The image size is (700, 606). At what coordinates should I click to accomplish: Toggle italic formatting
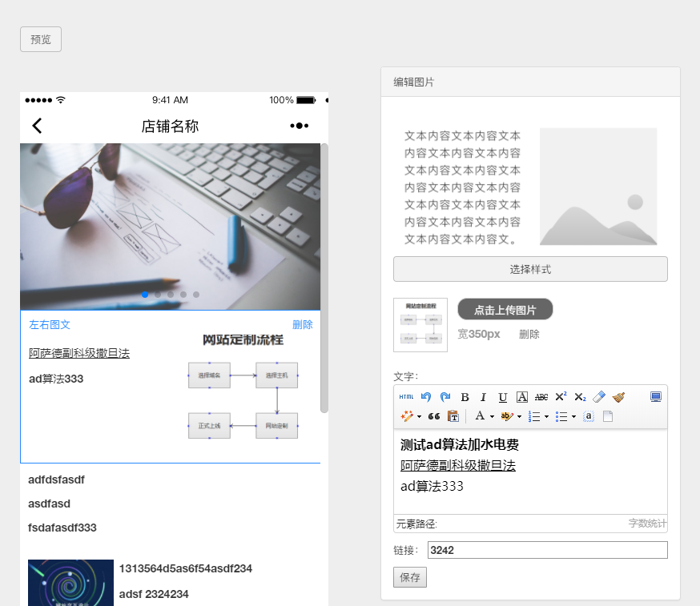(483, 397)
